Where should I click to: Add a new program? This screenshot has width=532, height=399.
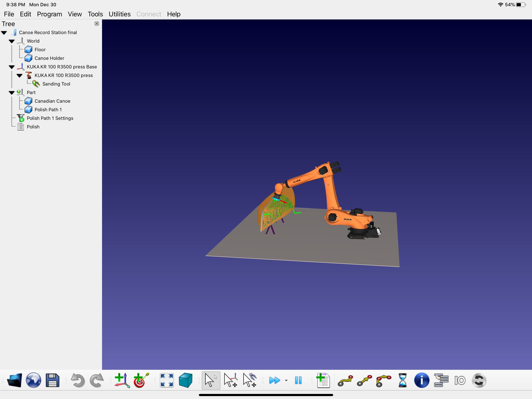pos(323,380)
